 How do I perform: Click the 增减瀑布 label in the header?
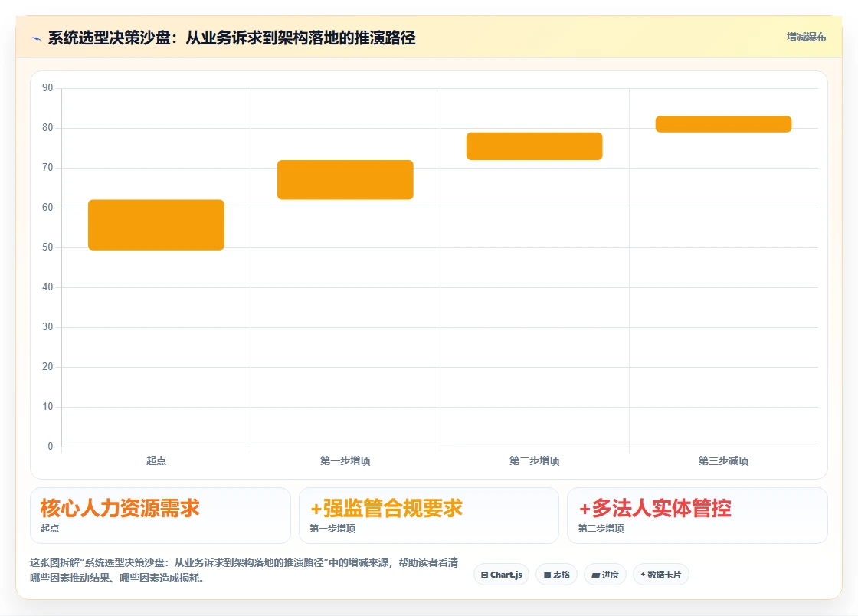tap(806, 37)
